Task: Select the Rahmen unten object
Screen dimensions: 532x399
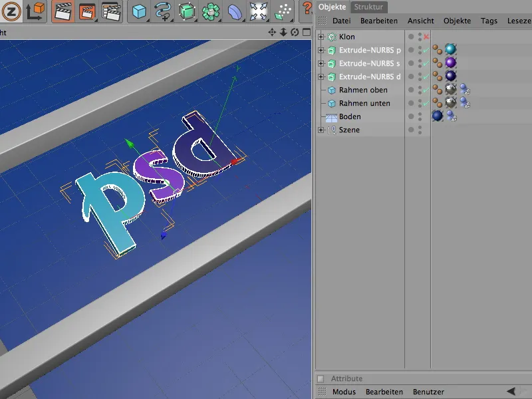Action: pyautogui.click(x=364, y=103)
